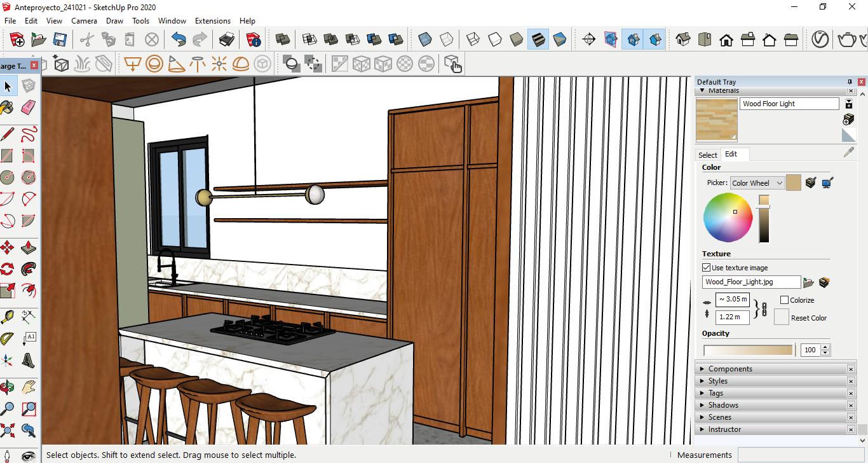Image resolution: width=868 pixels, height=463 pixels.
Task: Enable the Colorize checkbox
Action: pyautogui.click(x=784, y=300)
